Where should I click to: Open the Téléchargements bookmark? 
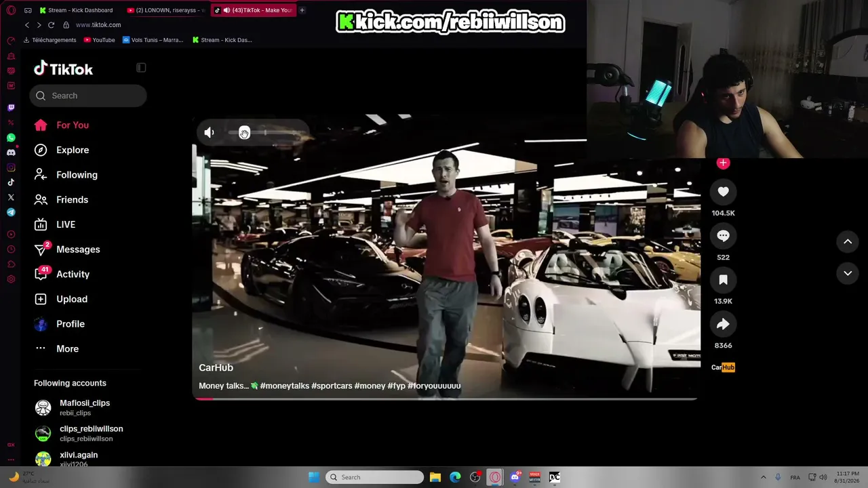click(x=50, y=40)
